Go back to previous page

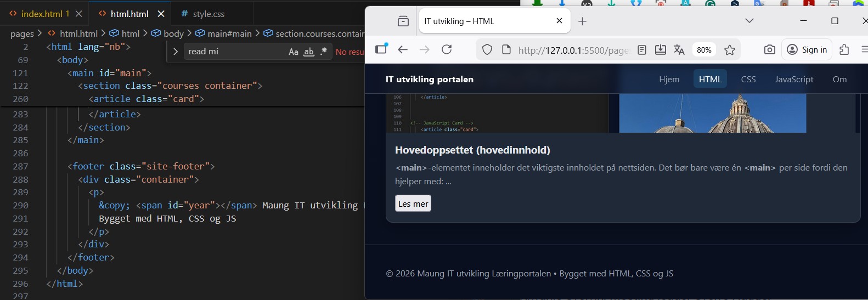403,49
